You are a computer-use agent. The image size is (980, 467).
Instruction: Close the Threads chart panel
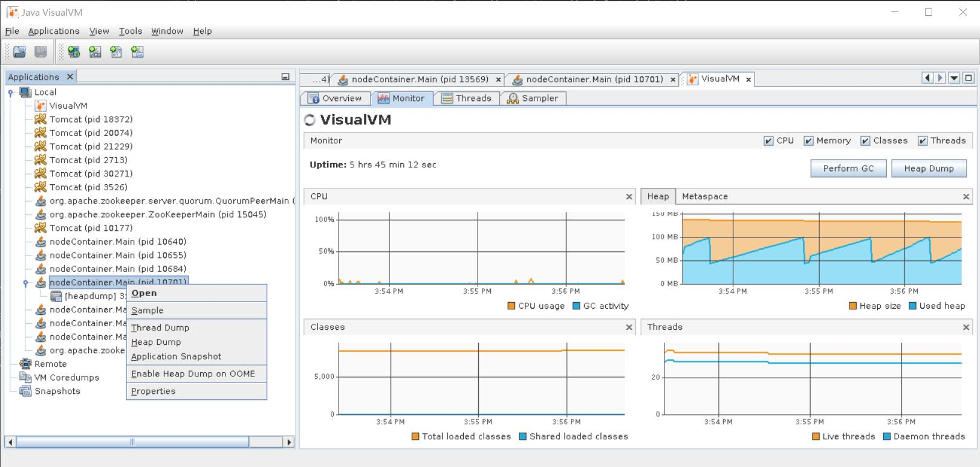click(x=965, y=327)
